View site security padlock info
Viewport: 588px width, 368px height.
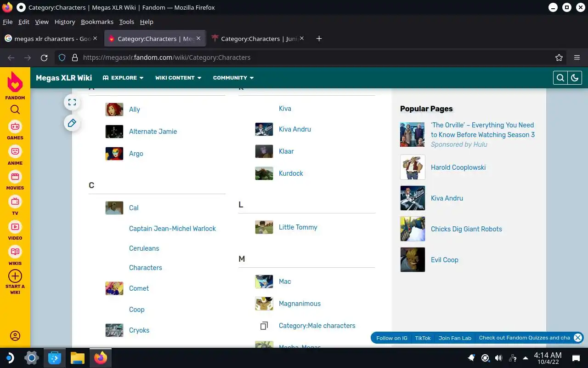[75, 57]
